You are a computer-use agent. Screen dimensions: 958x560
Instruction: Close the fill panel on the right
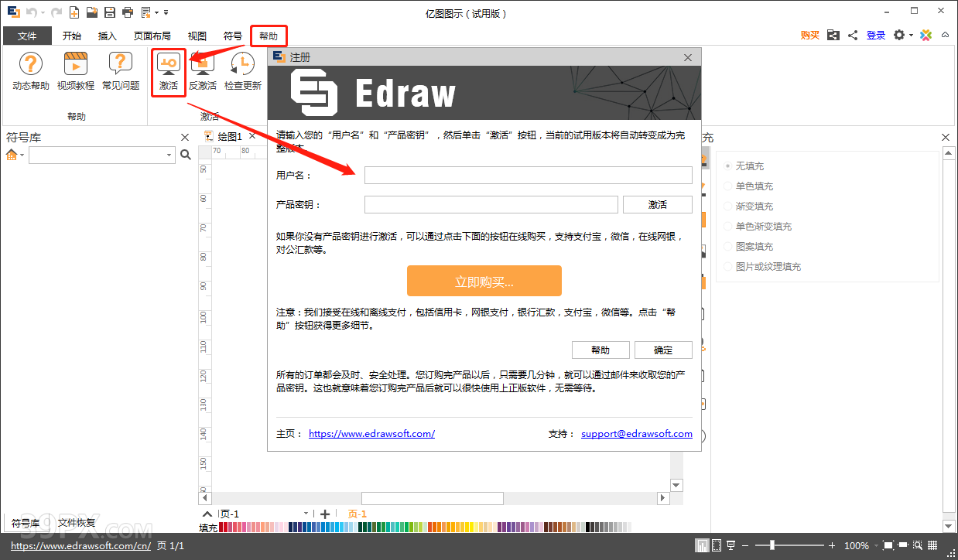(x=946, y=137)
